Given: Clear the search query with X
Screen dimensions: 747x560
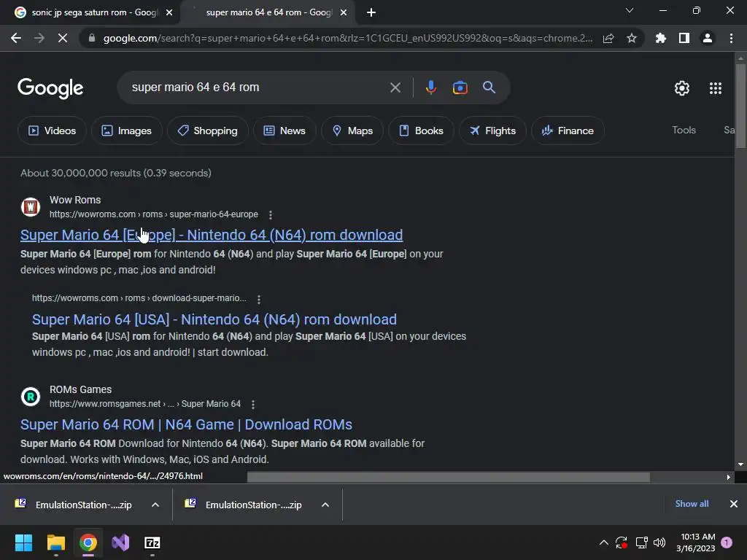Looking at the screenshot, I should 395,87.
